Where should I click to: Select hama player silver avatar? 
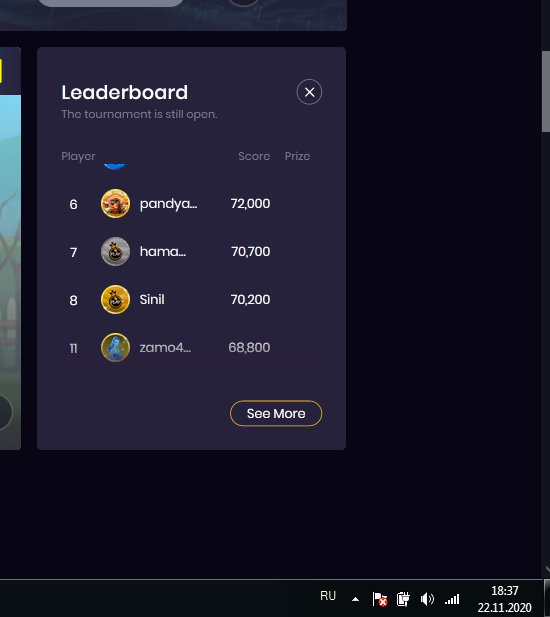coord(115,251)
